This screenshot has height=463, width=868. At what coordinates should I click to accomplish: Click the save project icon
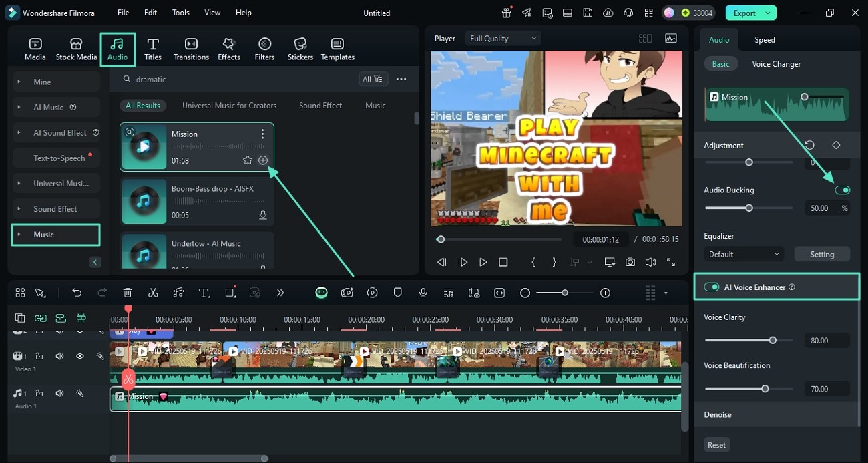[x=588, y=13]
